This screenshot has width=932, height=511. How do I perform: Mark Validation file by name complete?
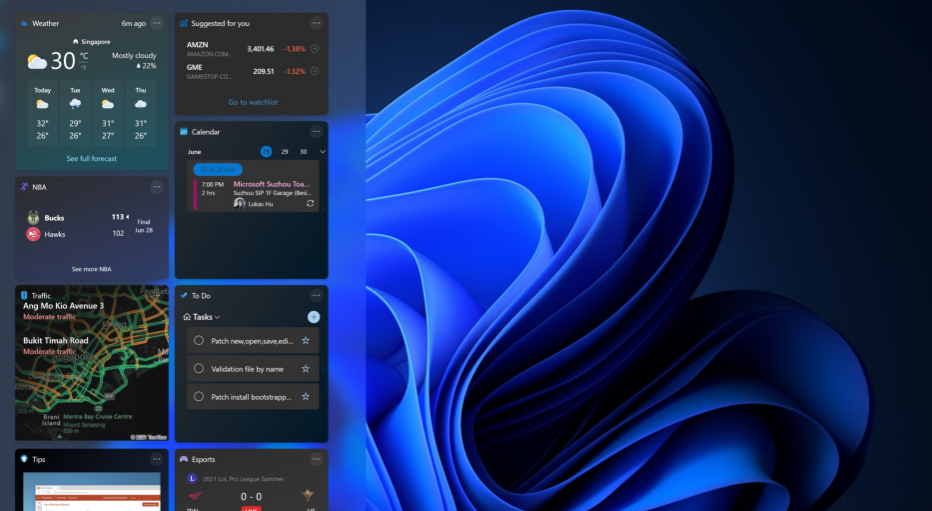pos(199,368)
